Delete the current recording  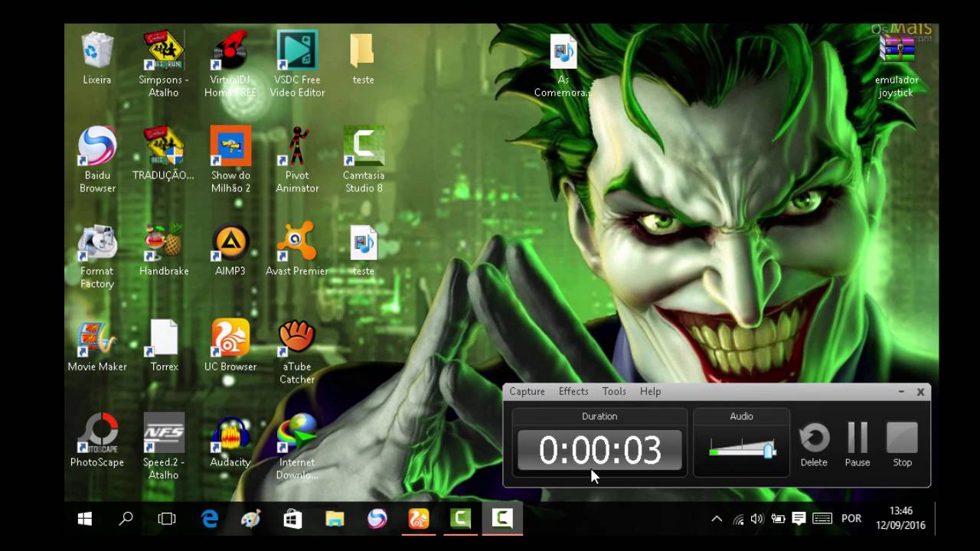pos(814,444)
